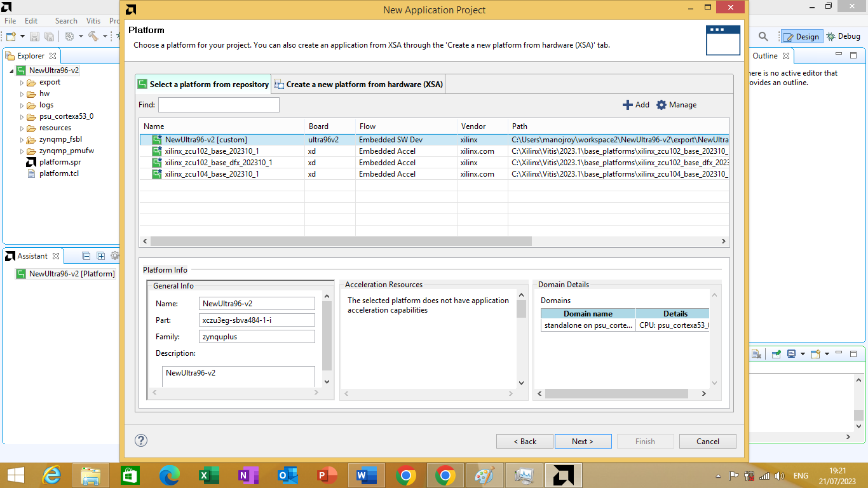Viewport: 868px width, 488px height.
Task: Expand the export folder in Explorer
Action: (x=22, y=82)
